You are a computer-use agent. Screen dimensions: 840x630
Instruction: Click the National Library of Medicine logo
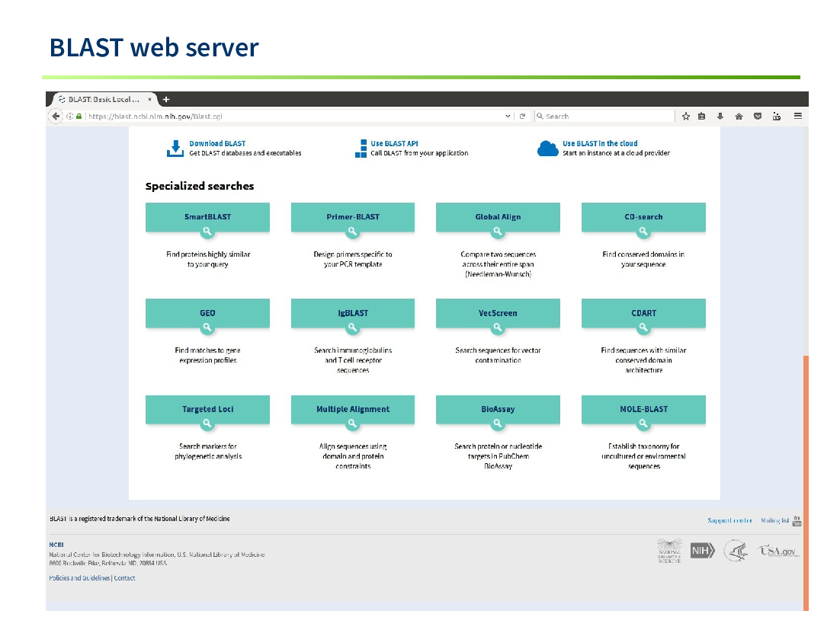(x=670, y=551)
